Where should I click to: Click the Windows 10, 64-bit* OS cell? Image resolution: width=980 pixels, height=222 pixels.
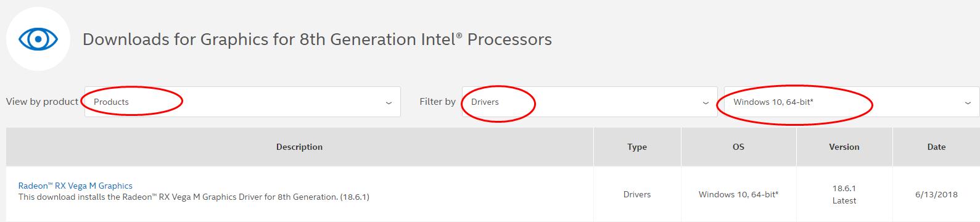click(738, 194)
